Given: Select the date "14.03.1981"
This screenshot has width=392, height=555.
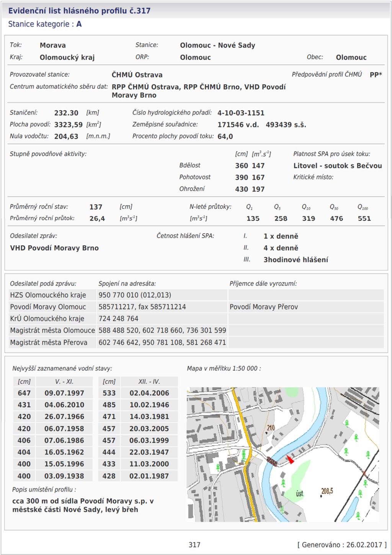Looking at the screenshot, I should pos(149,417).
